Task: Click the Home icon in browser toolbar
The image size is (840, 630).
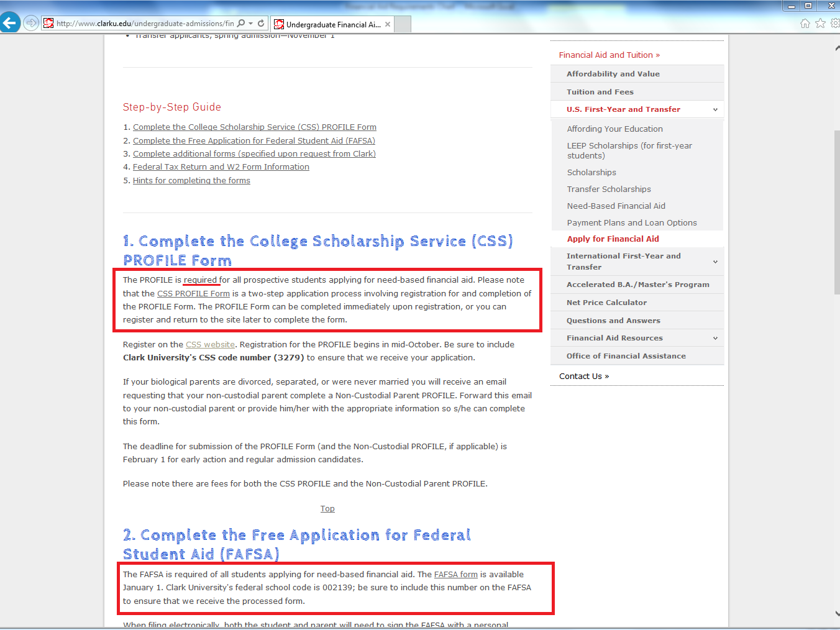Action: pyautogui.click(x=805, y=24)
